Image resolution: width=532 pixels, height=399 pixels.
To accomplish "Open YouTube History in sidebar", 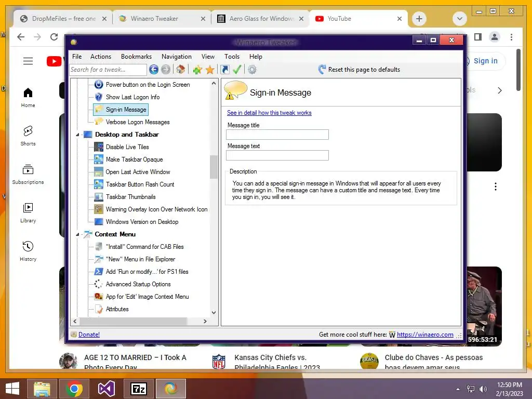I will 28,251.
